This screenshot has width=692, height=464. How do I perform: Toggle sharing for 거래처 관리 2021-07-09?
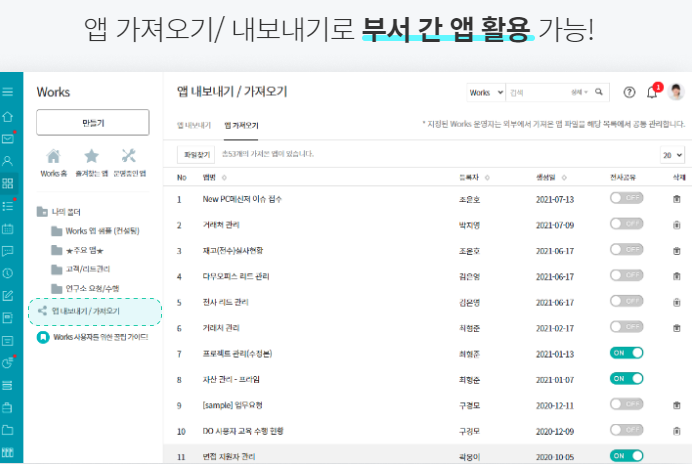click(626, 224)
